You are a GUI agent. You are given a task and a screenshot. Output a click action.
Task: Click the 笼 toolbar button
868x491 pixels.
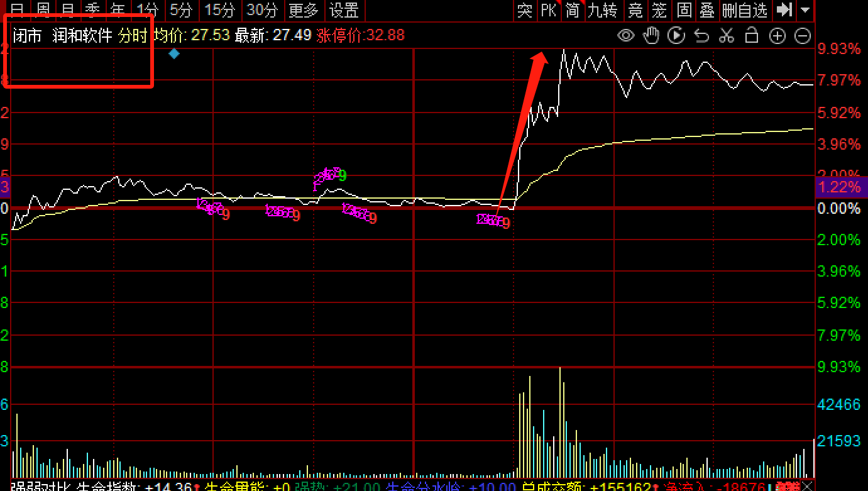click(659, 10)
